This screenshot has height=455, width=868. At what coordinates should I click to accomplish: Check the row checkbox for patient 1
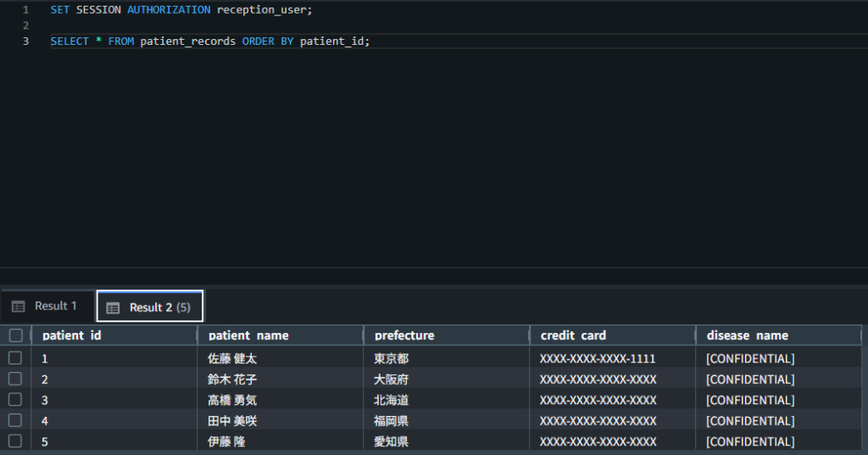coord(15,358)
